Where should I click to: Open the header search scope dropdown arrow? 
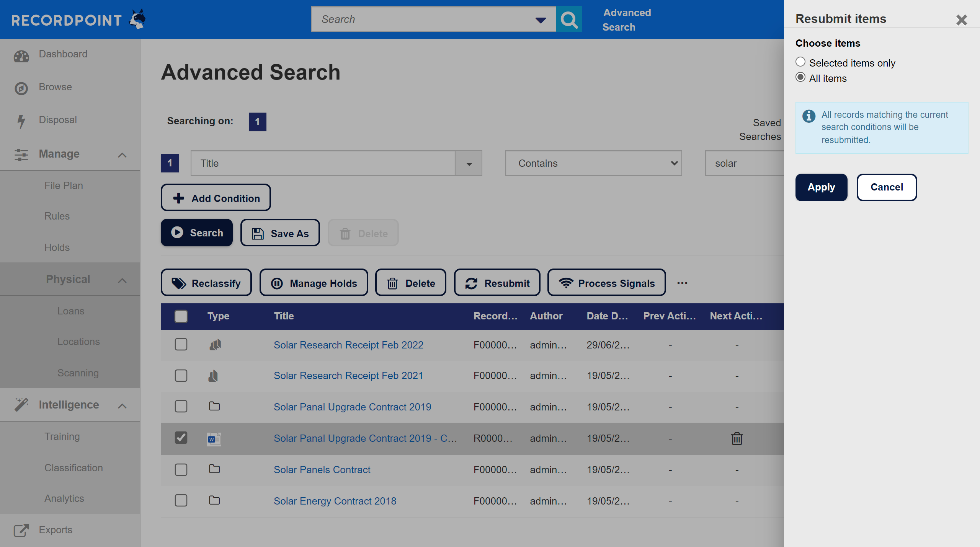click(541, 20)
